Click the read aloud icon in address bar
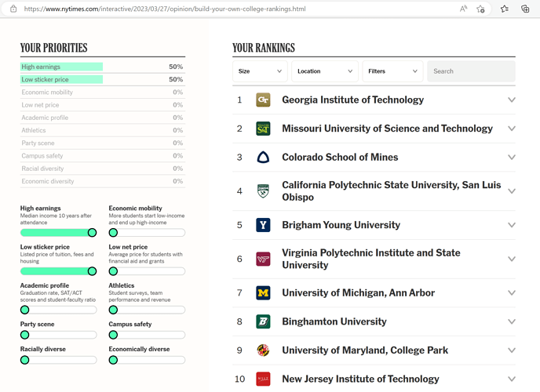This screenshot has width=540, height=392. 463,9
